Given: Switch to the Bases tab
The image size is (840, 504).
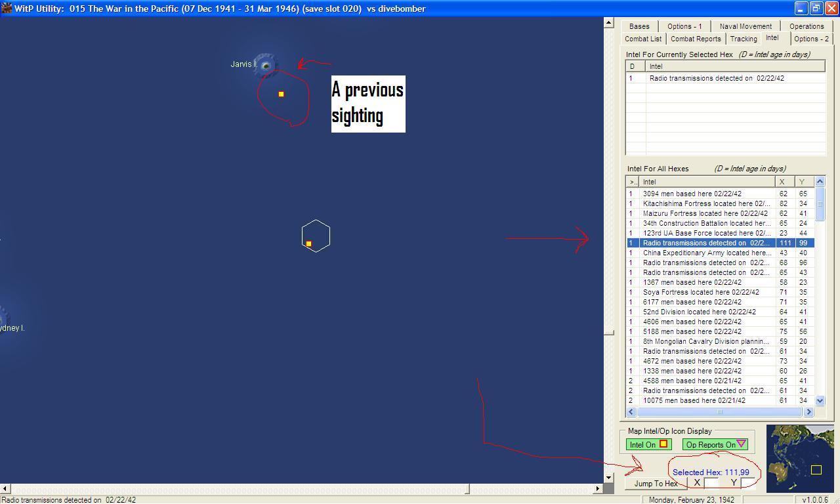Looking at the screenshot, I should [639, 26].
